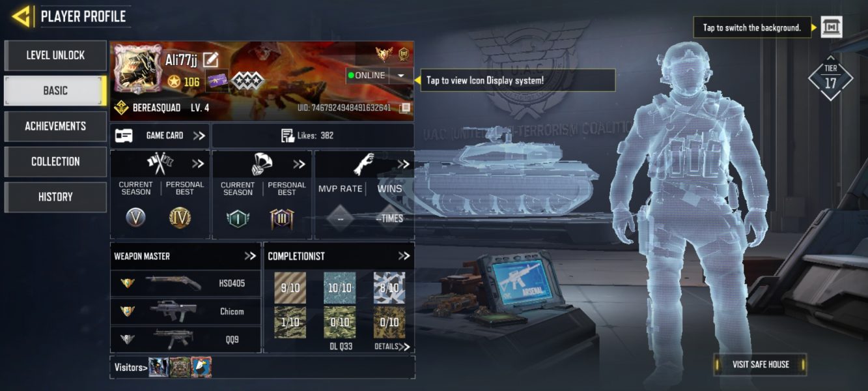Copy UID using the clipboard icon
The height and width of the screenshot is (391, 868).
point(404,108)
